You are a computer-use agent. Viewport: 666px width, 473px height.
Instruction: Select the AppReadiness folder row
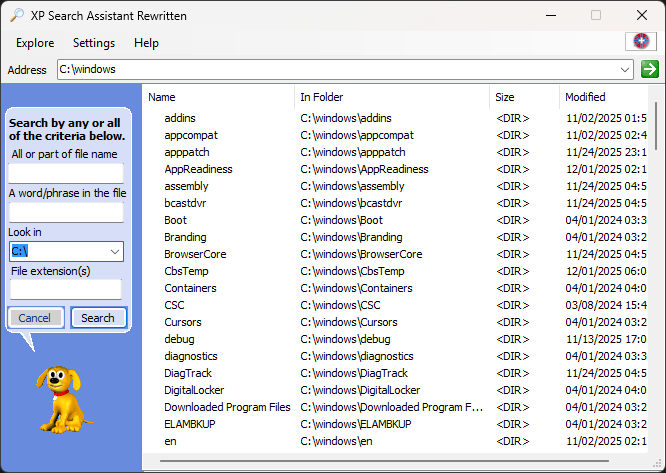point(395,169)
